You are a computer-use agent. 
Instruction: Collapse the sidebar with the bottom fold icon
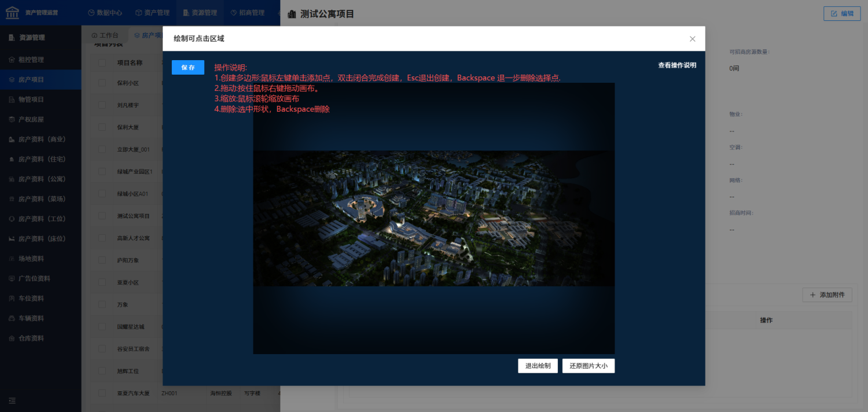click(12, 400)
